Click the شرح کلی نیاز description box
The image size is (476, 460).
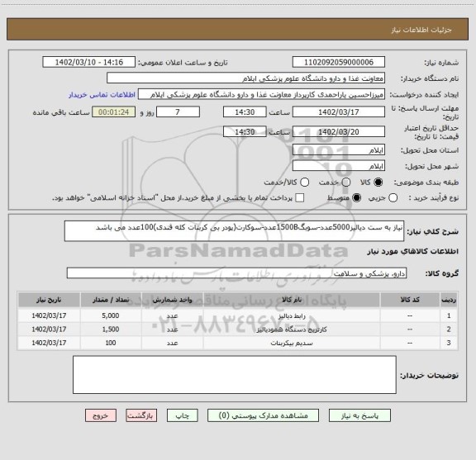[x=234, y=231]
